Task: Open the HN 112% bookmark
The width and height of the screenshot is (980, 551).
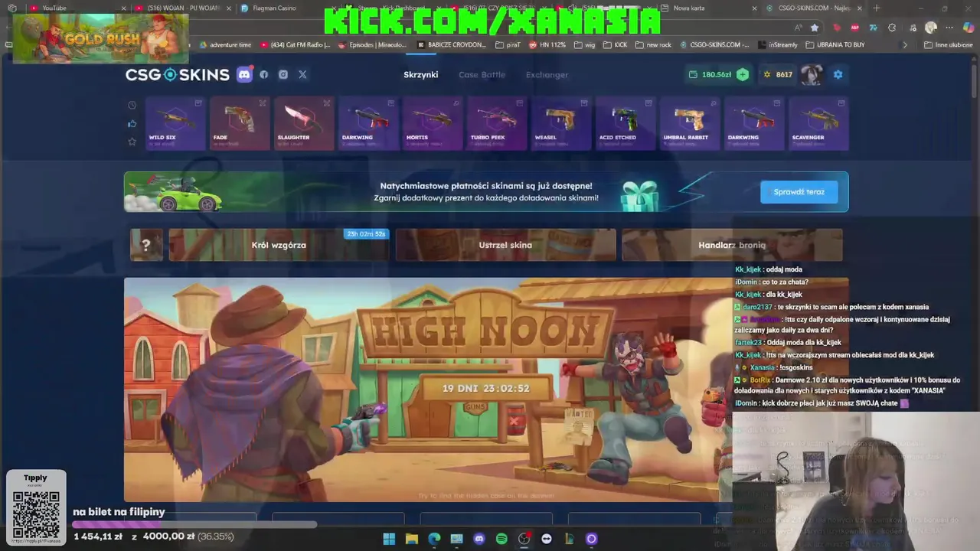Action: tap(547, 45)
